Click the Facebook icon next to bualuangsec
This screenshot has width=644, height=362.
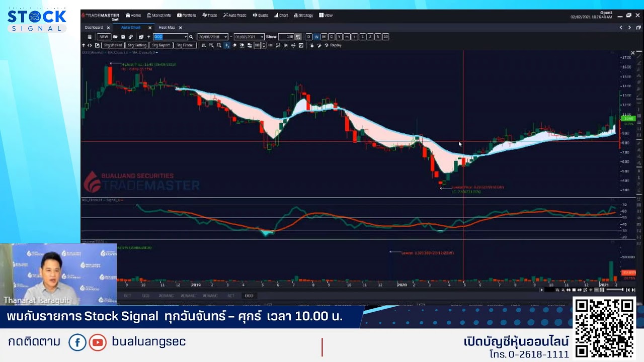77,342
